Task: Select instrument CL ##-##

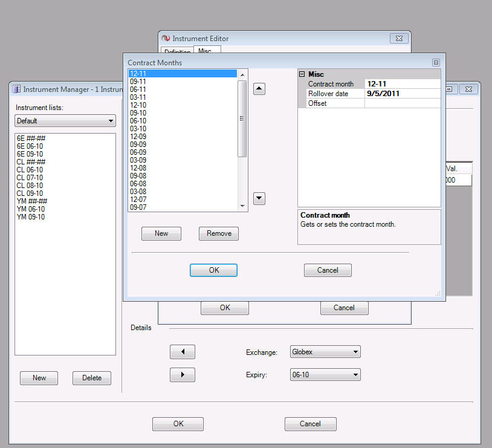Action: pyautogui.click(x=31, y=161)
